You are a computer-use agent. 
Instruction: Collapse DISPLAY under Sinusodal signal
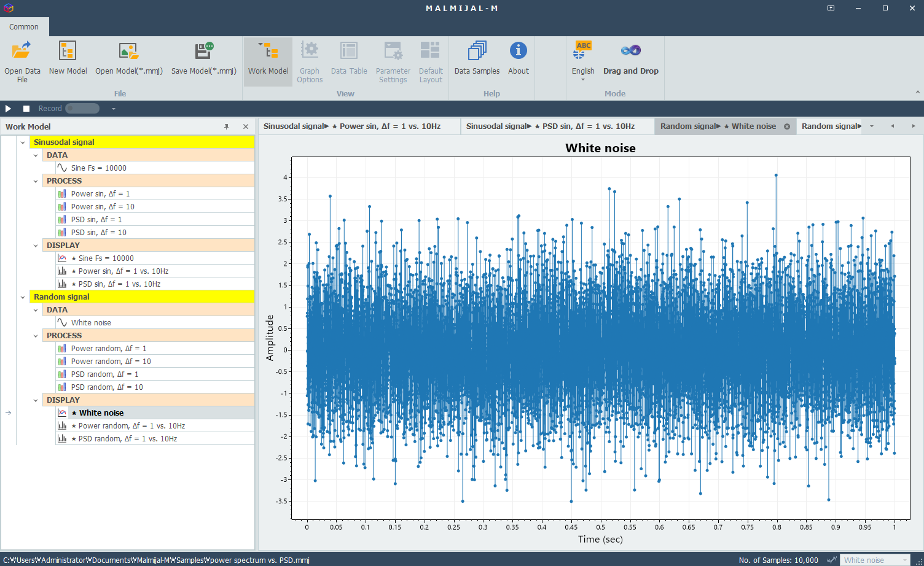36,246
